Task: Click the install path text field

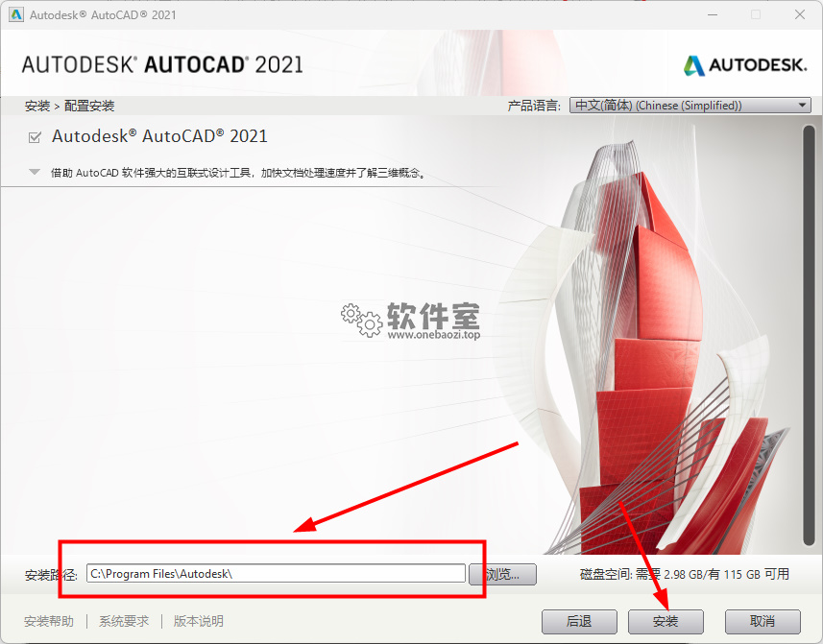Action: pos(276,573)
